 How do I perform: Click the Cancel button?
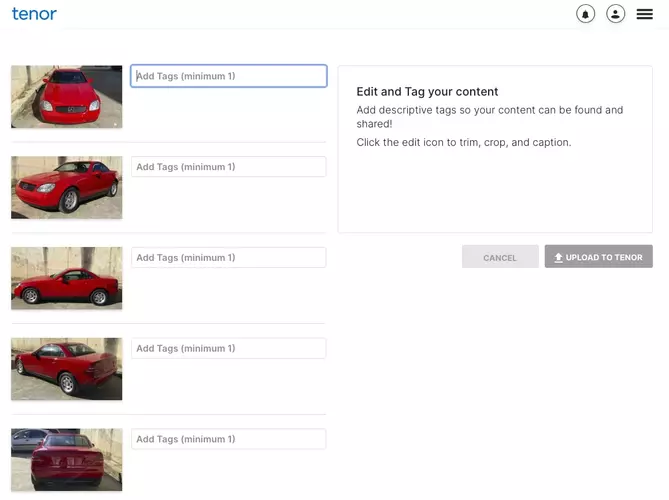point(500,257)
